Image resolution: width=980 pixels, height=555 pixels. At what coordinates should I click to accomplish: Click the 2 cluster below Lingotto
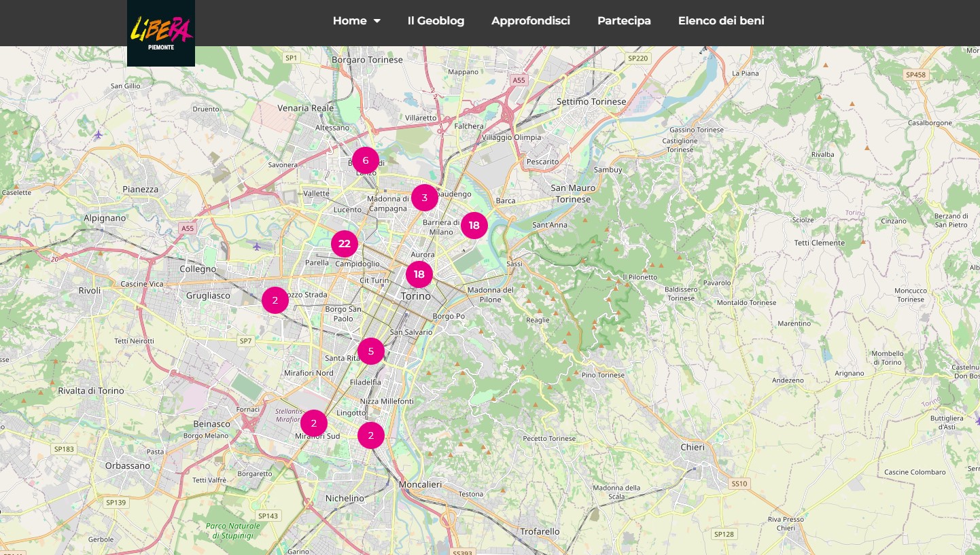(x=371, y=435)
